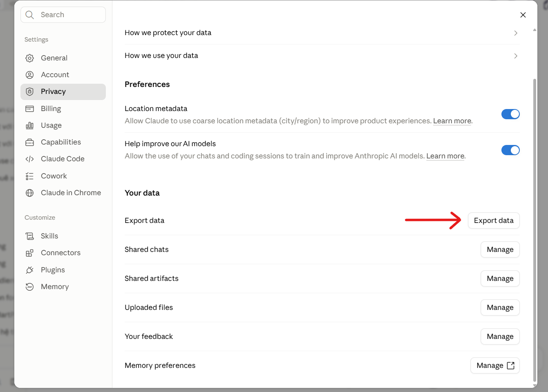Focus the Search input field
Screen dimensions: 548x392
[x=63, y=15]
